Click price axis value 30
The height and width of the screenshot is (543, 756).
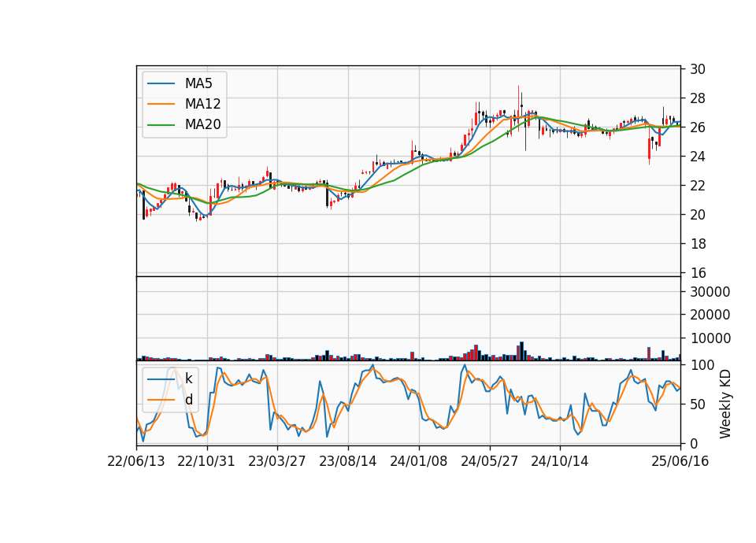(x=697, y=69)
